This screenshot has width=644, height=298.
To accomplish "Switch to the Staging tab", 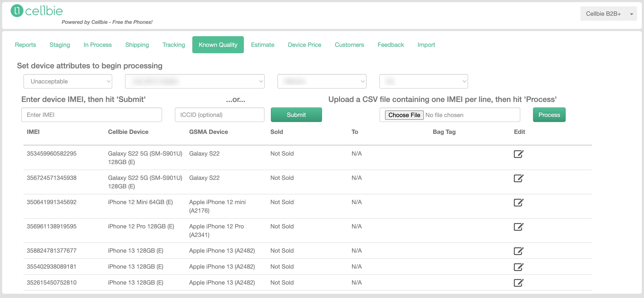I will pos(60,45).
